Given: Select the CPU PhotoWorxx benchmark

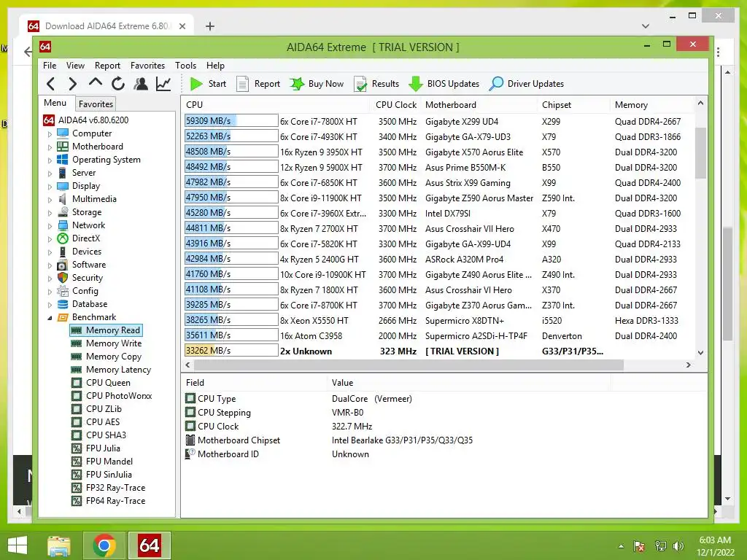Looking at the screenshot, I should (112, 396).
